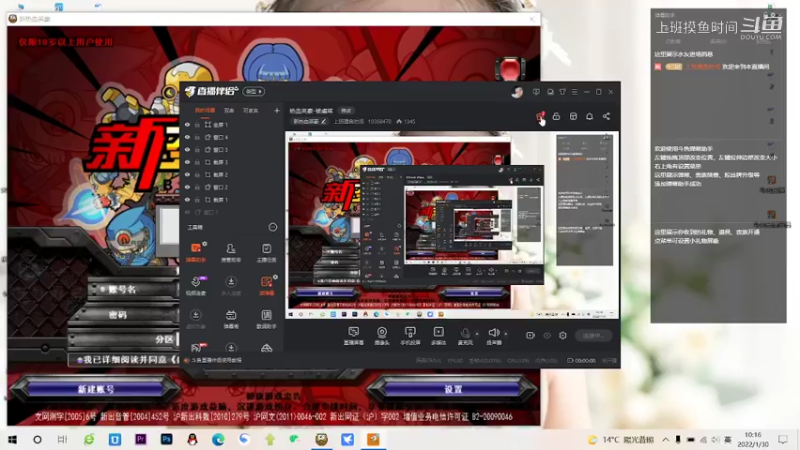Image resolution: width=800 pixels, height=450 pixels.
Task: Open the TV-shaped barrage show tool
Action: click(231, 318)
